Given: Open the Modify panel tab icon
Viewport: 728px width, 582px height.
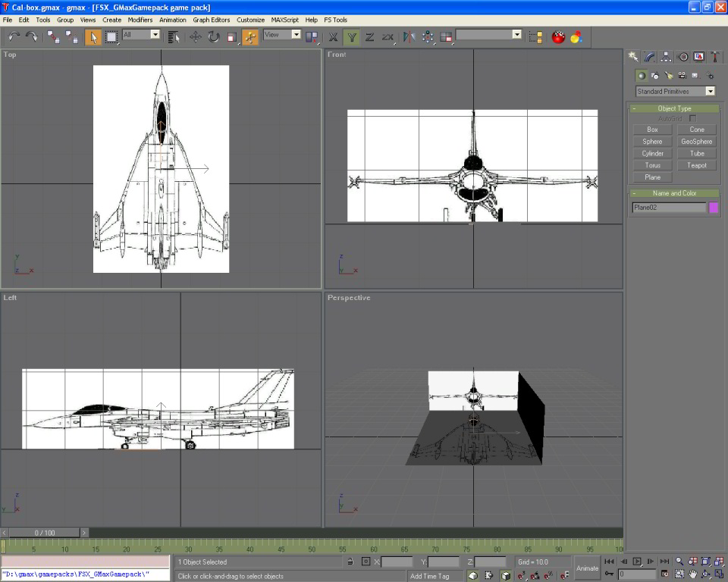Looking at the screenshot, I should [x=649, y=57].
